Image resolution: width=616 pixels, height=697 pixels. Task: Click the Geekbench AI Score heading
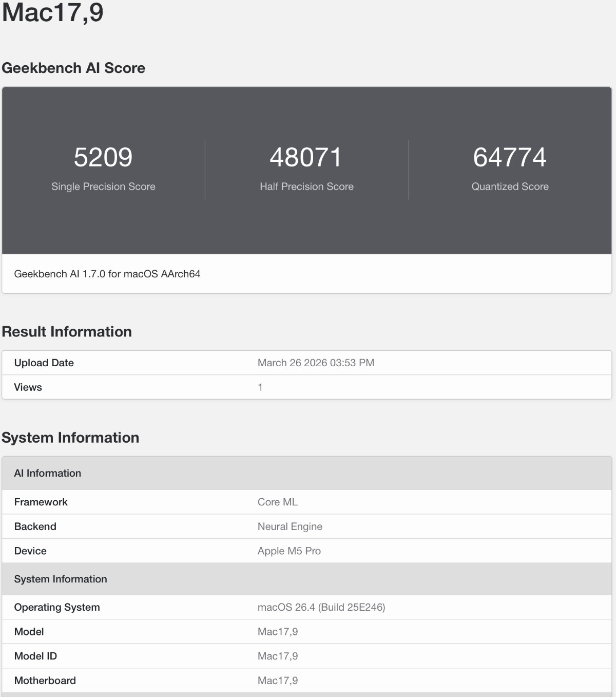73,68
